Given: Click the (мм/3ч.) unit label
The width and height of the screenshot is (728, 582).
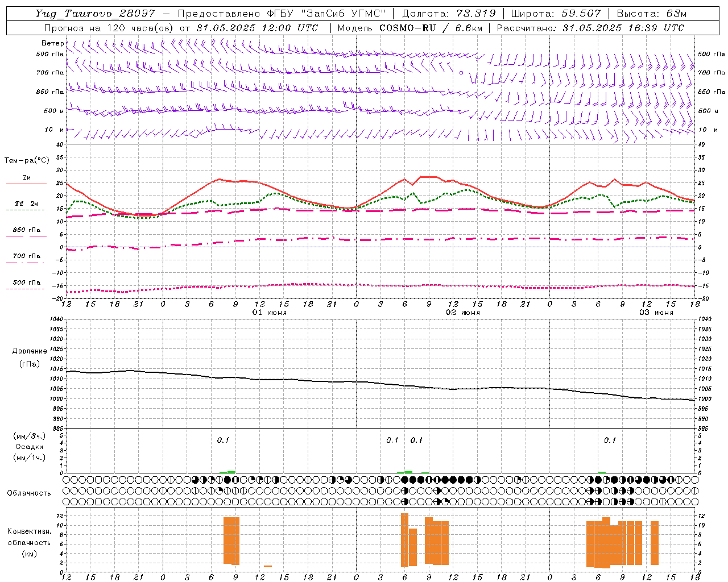Looking at the screenshot, I should click(x=30, y=436).
